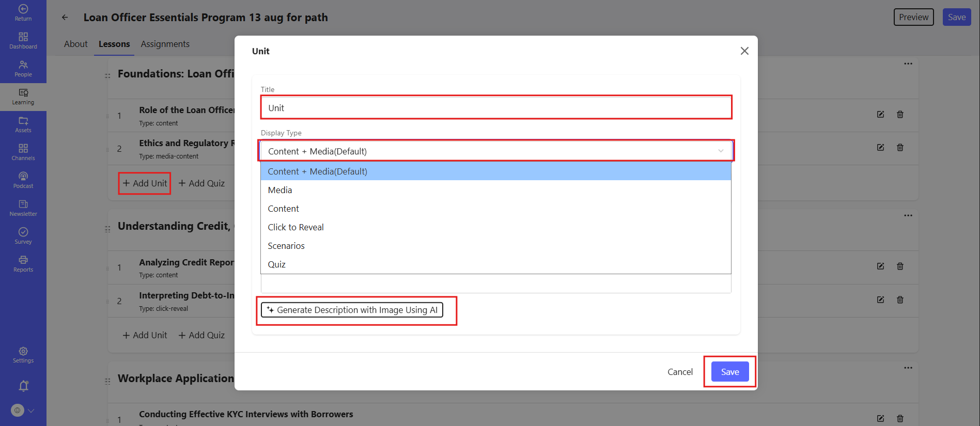The width and height of the screenshot is (980, 426).
Task: Choose Content + Media(Default) option
Action: 496,171
